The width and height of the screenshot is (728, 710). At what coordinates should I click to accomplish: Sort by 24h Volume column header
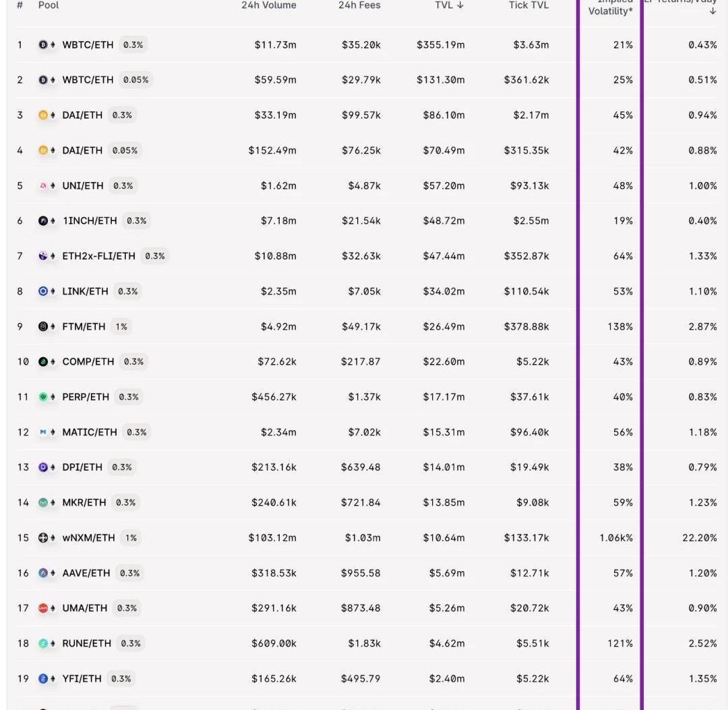268,5
